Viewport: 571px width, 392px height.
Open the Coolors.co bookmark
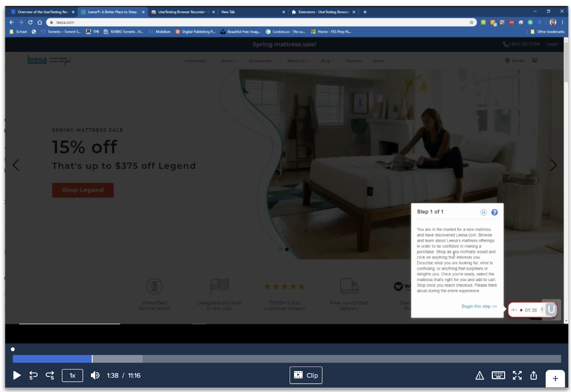(285, 32)
